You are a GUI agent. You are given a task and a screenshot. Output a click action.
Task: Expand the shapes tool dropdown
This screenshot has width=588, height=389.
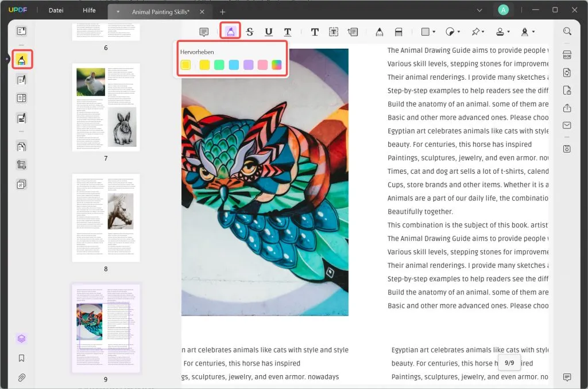click(428, 32)
